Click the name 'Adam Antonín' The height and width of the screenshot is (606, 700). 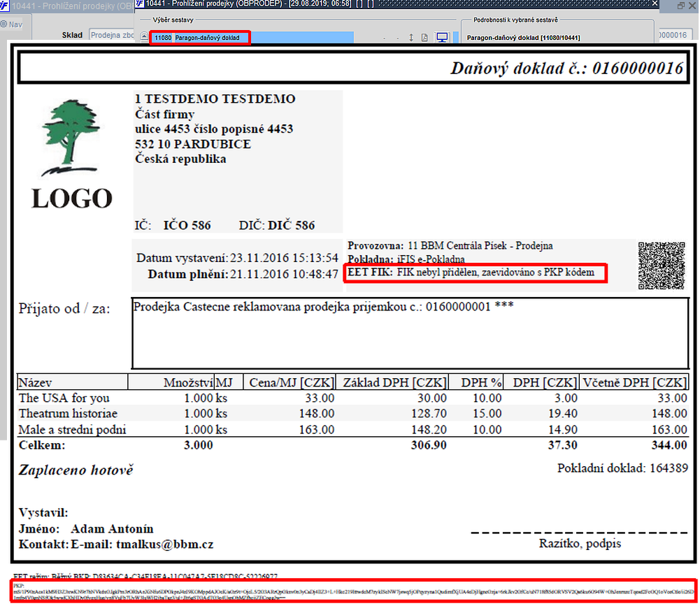112,529
